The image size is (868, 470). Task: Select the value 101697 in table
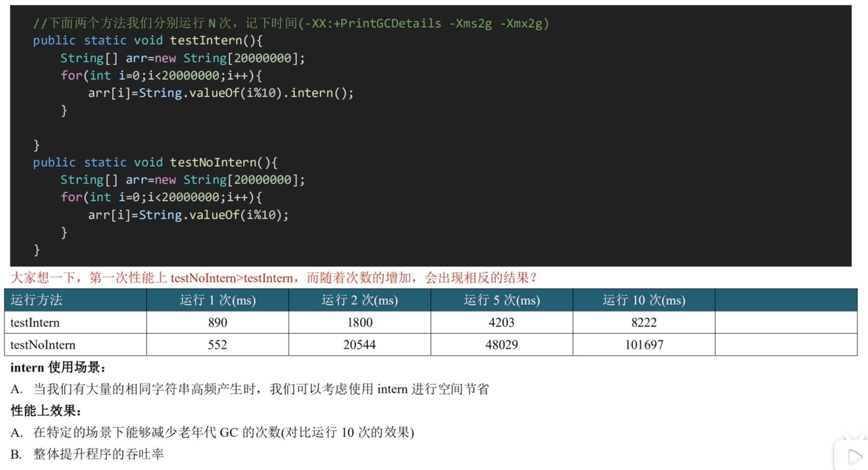644,345
